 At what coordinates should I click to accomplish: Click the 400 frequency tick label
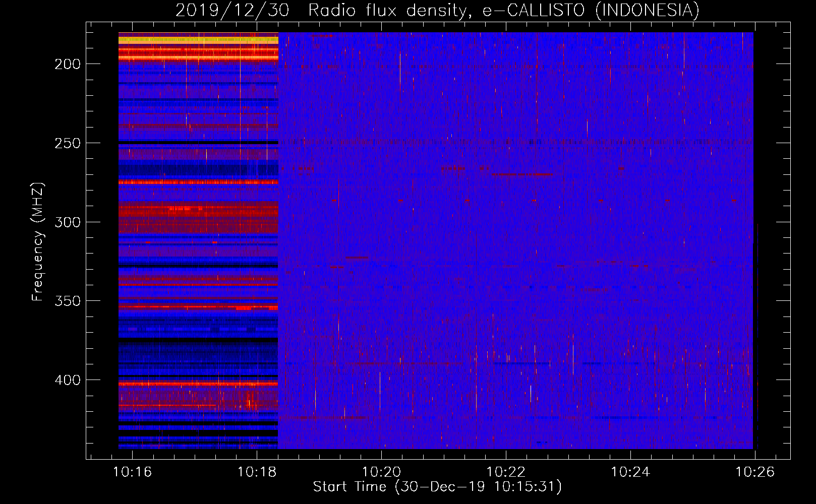(68, 380)
